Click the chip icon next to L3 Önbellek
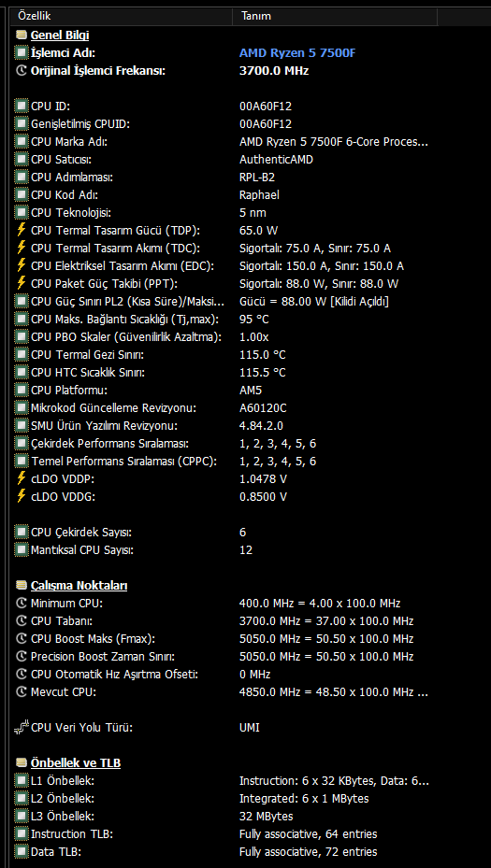 click(22, 816)
